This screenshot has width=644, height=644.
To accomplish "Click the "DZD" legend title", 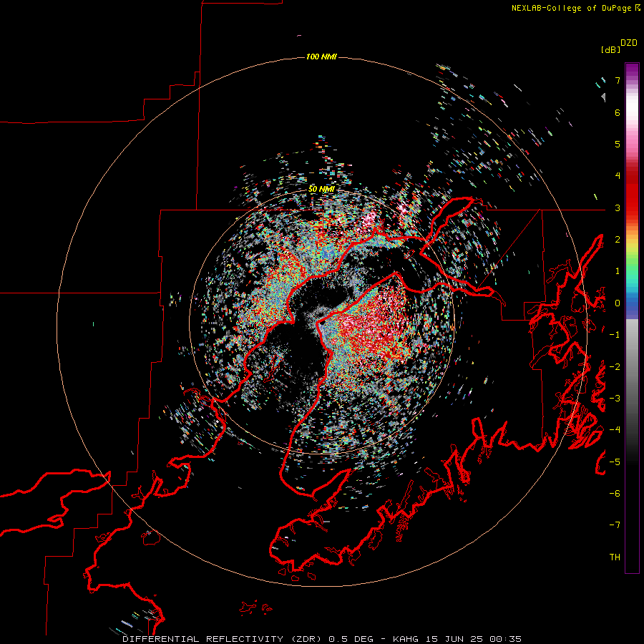I will 629,43.
